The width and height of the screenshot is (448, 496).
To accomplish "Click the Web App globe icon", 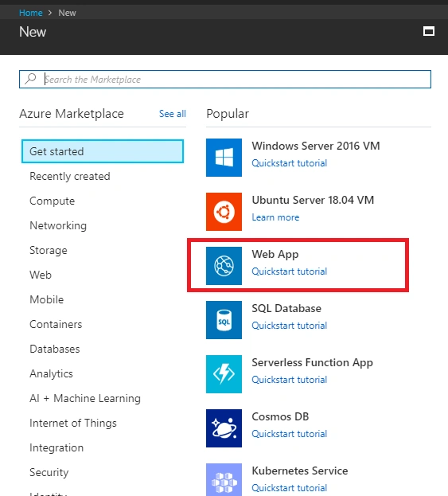I will (x=224, y=266).
